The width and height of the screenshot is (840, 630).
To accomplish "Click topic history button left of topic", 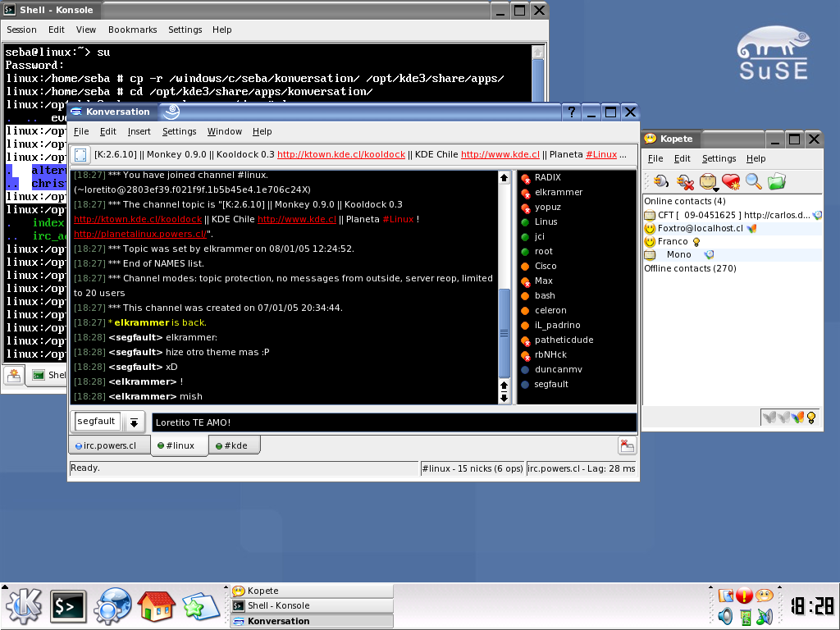I will 80,155.
